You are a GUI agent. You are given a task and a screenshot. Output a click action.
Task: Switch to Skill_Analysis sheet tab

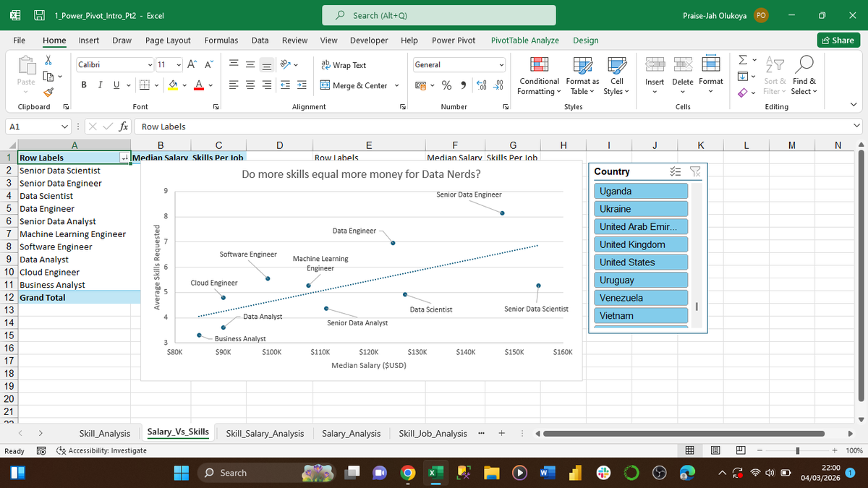[x=104, y=433]
